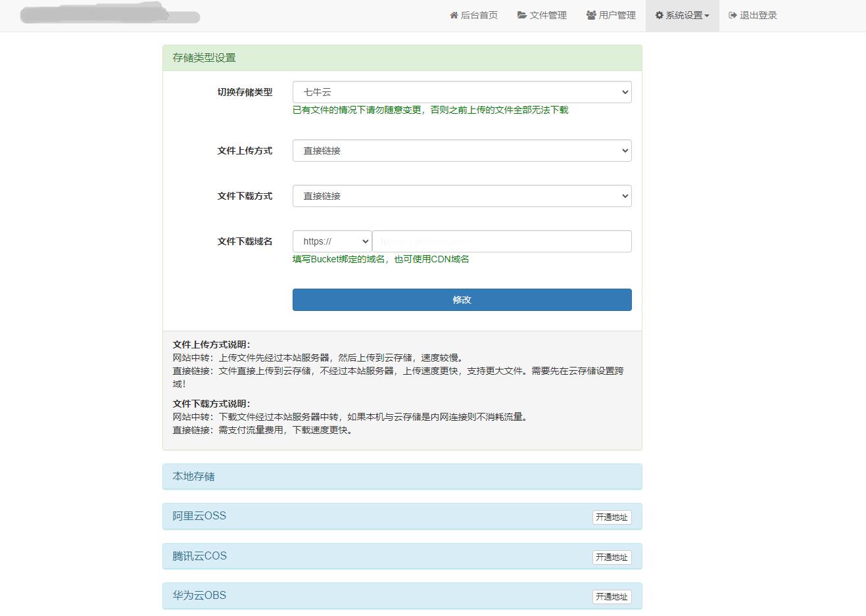Expand the 本地存储 panel
Viewport: 866px width, 616px height.
coord(402,477)
